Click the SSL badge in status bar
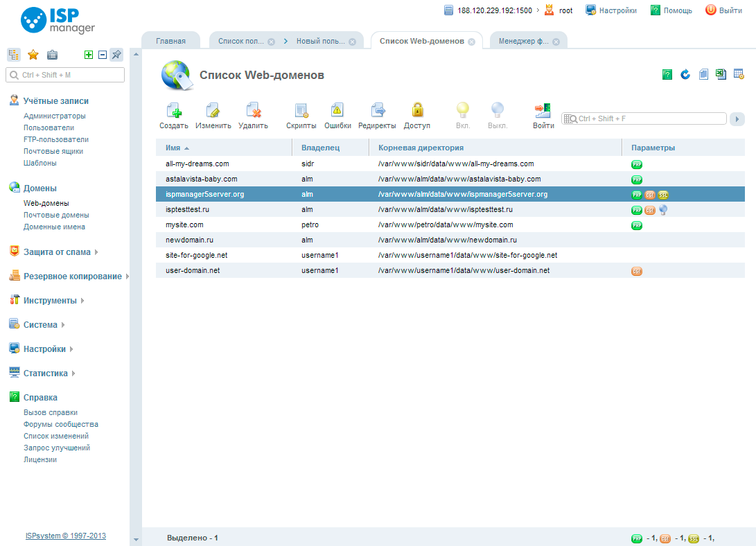Screen dimensions: 756x546 pyautogui.click(x=694, y=538)
